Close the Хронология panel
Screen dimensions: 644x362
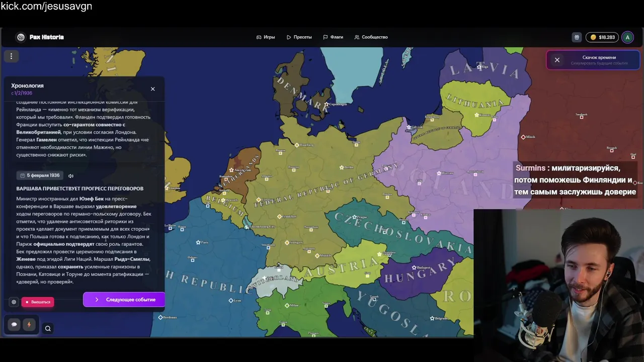pyautogui.click(x=153, y=89)
